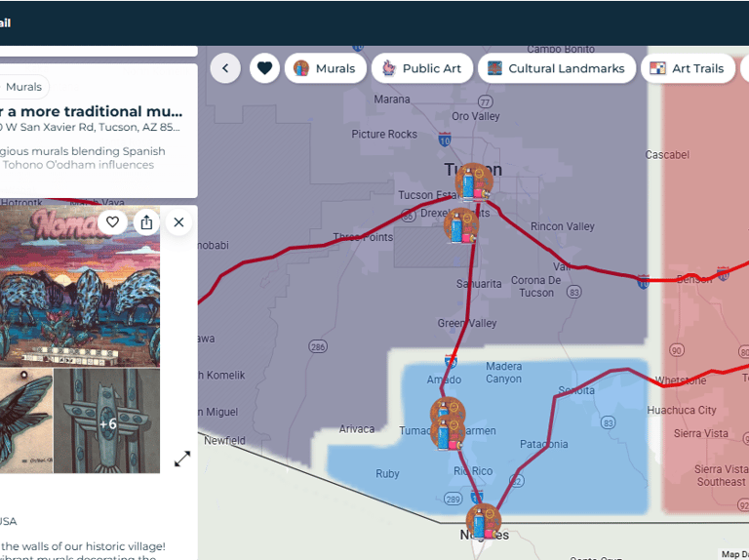Select the mural marker at Tumacacori

coord(447,434)
